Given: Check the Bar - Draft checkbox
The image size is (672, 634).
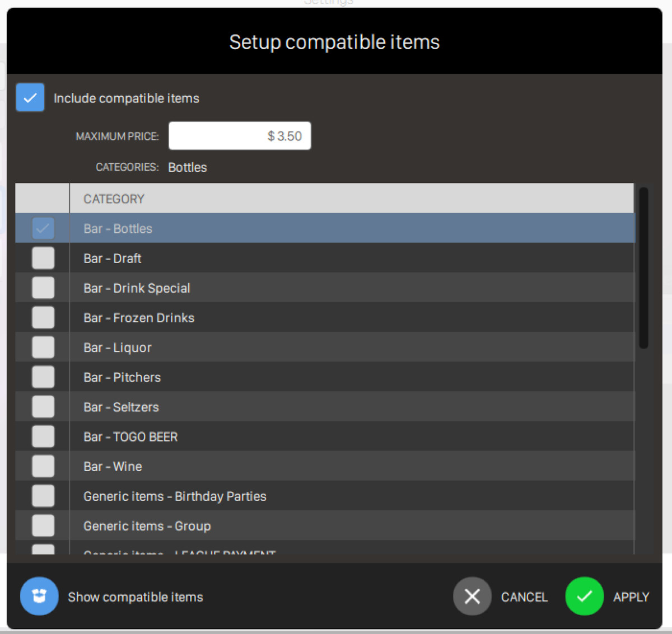Looking at the screenshot, I should coord(43,259).
